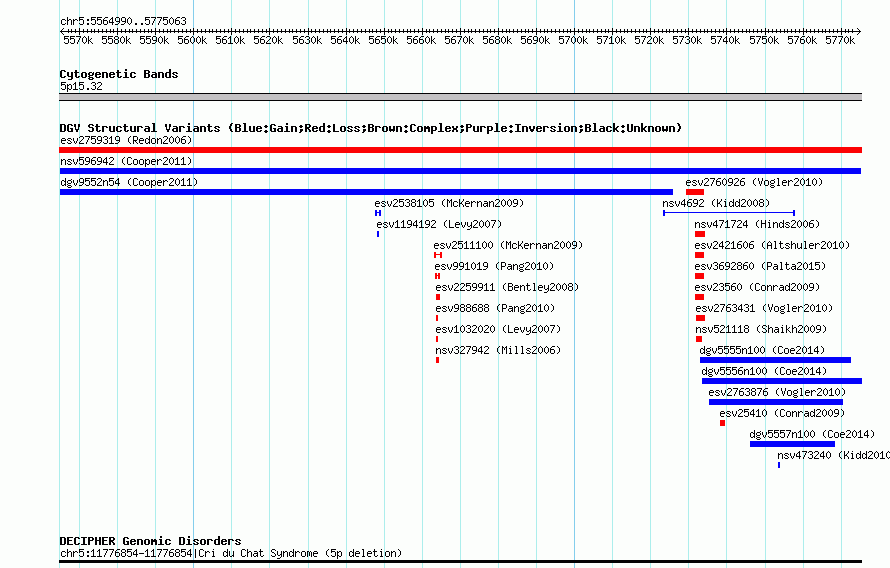Click the 5730k ruler tick label
The height and width of the screenshot is (568, 890).
(x=687, y=40)
